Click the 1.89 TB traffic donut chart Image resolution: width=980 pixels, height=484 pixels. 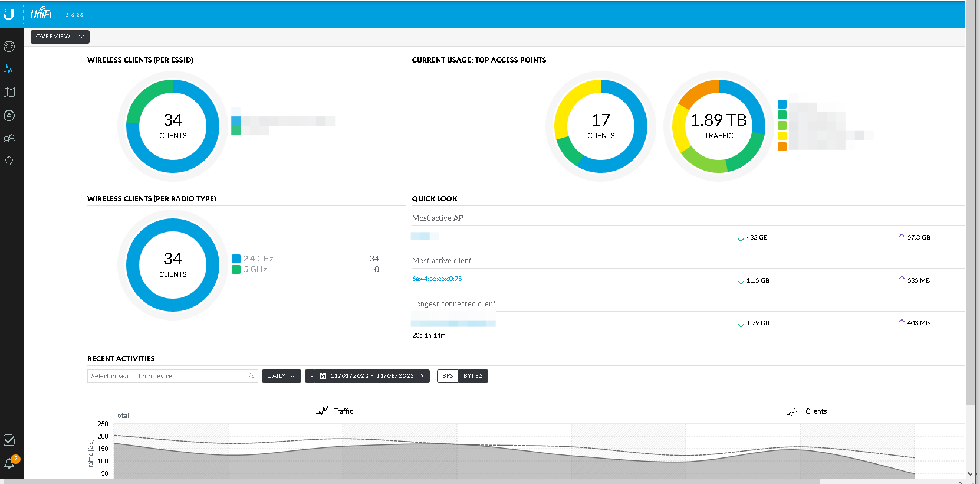coord(719,126)
